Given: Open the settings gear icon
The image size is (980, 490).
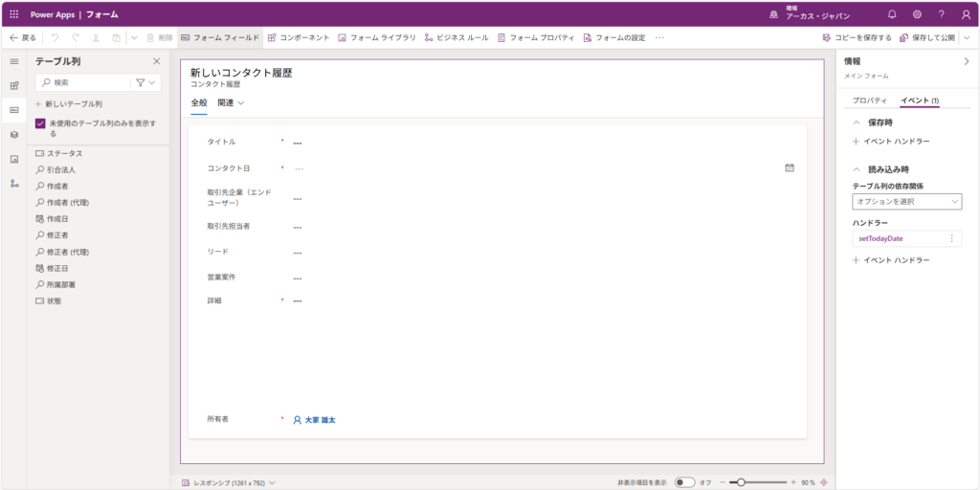Looking at the screenshot, I should pyautogui.click(x=917, y=14).
